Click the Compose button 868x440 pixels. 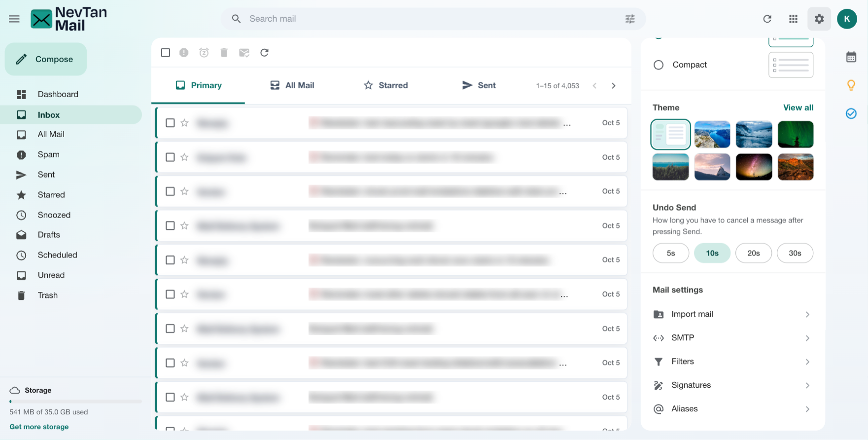point(46,59)
